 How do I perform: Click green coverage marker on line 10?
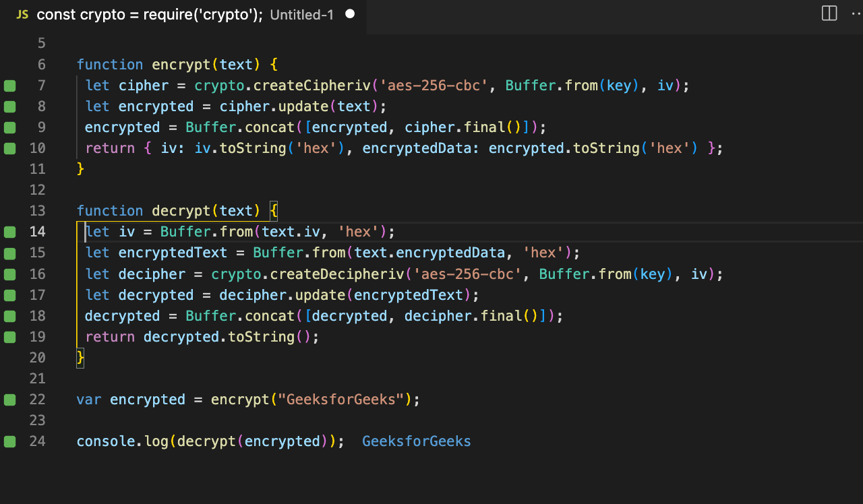[9, 148]
